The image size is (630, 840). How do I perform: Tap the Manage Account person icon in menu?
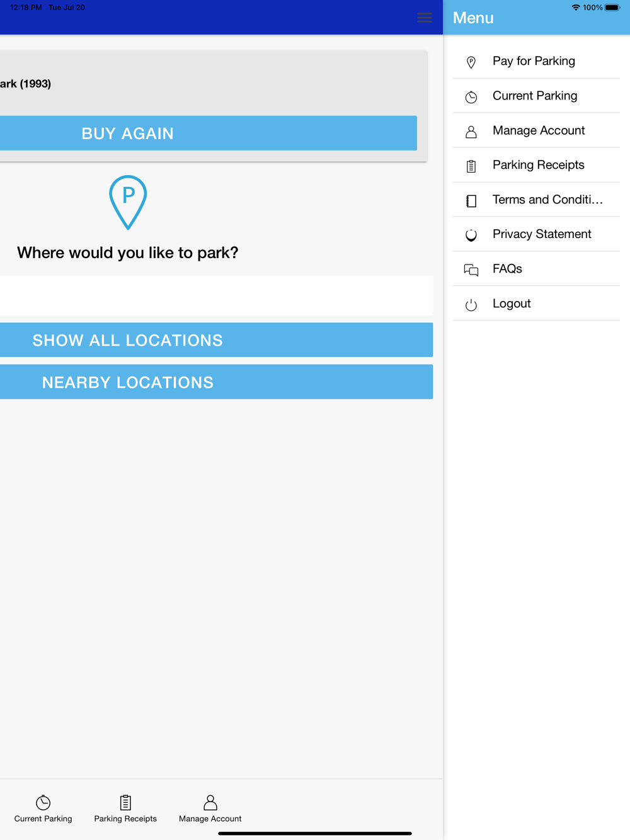[471, 131]
